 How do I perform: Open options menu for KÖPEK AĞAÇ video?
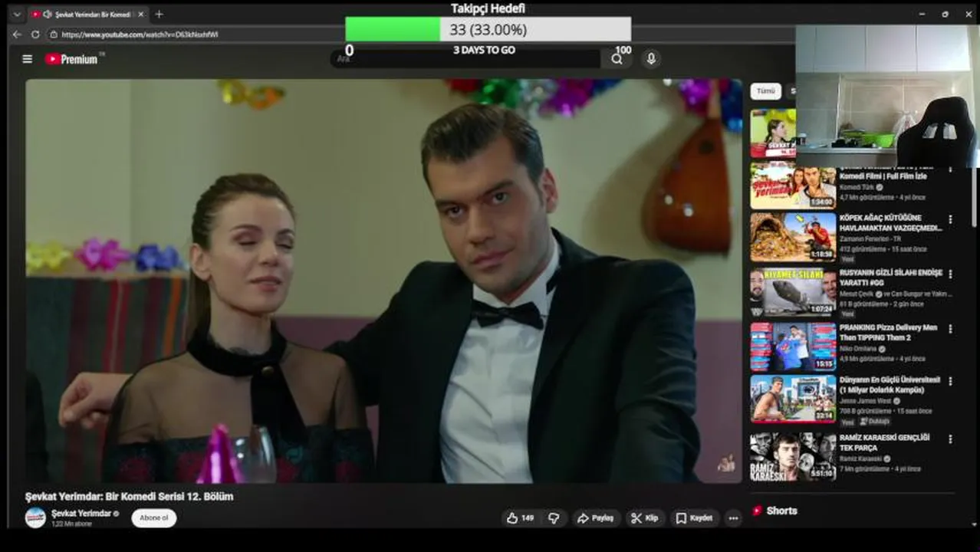[950, 219]
